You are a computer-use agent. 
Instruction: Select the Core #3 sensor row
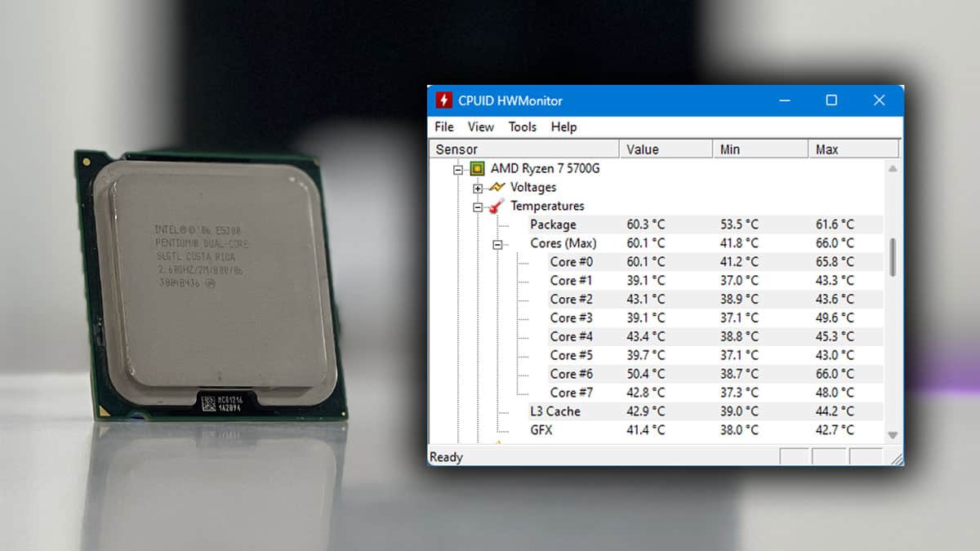tap(570, 318)
